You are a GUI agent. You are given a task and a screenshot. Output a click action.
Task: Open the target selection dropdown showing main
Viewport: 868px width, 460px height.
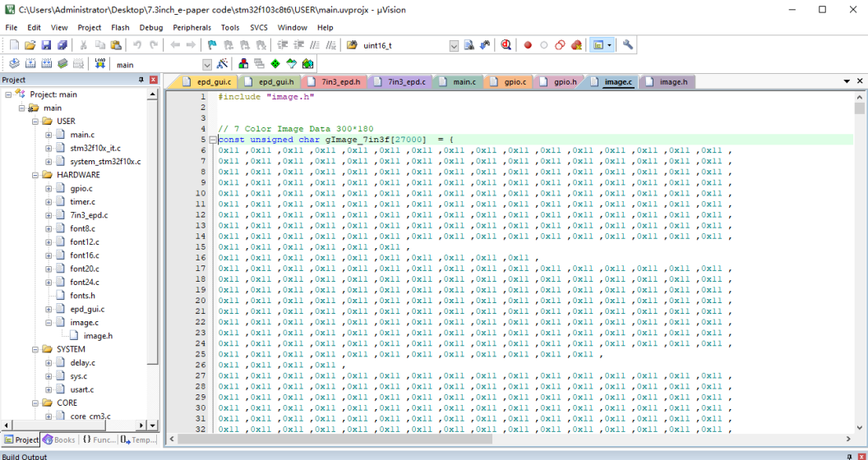[x=207, y=64]
